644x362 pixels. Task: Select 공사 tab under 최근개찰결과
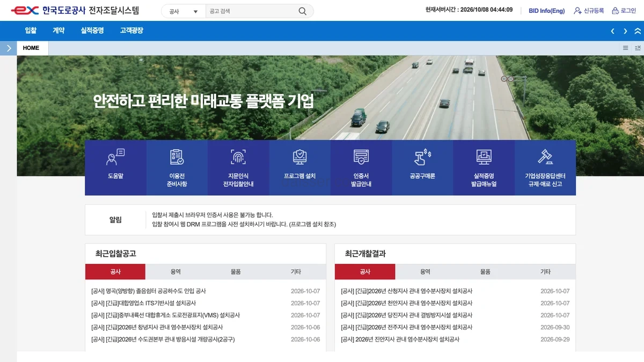point(365,272)
